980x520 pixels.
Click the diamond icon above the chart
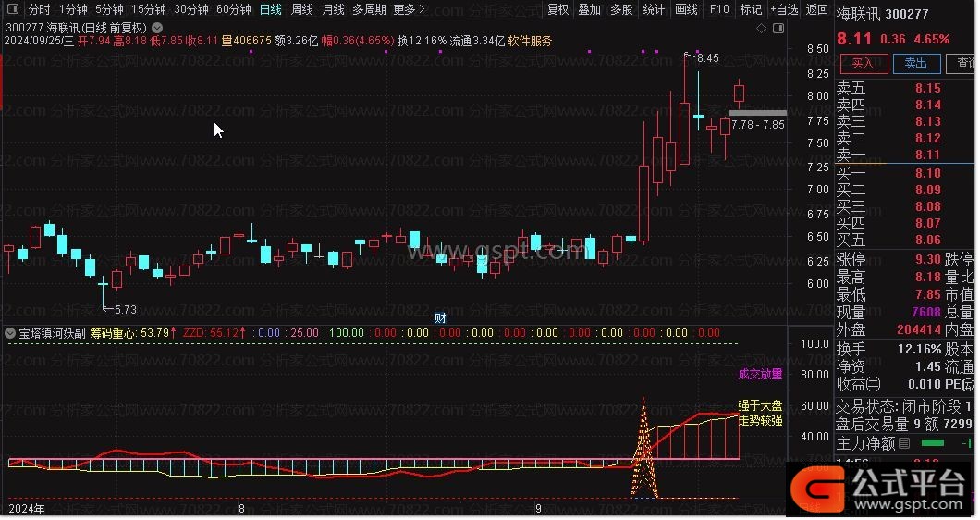761,28
